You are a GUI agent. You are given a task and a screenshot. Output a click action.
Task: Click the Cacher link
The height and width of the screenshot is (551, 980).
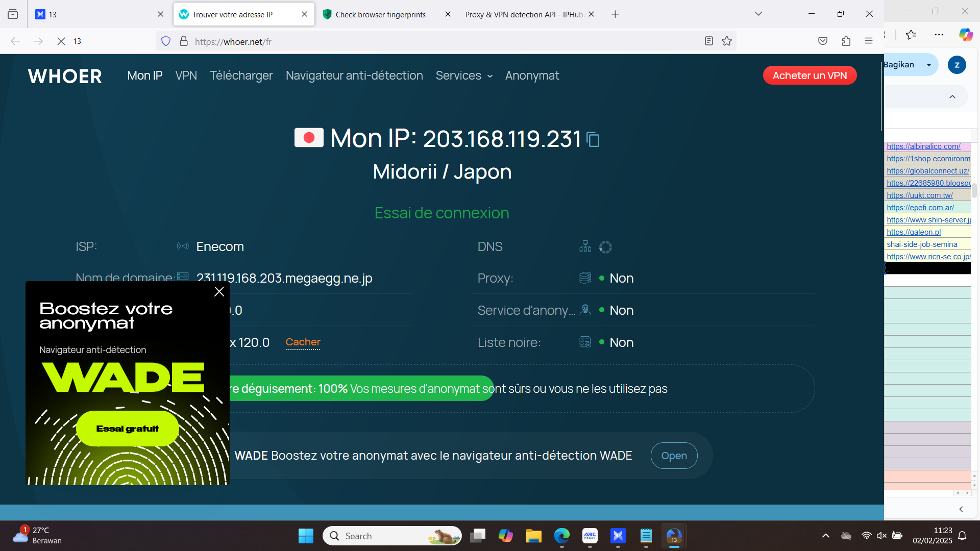[x=303, y=342]
